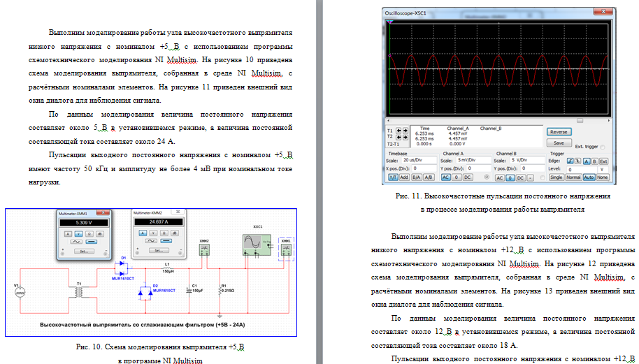Click Timebase Scale field 20 us/Div
639x364 pixels.
(x=419, y=160)
